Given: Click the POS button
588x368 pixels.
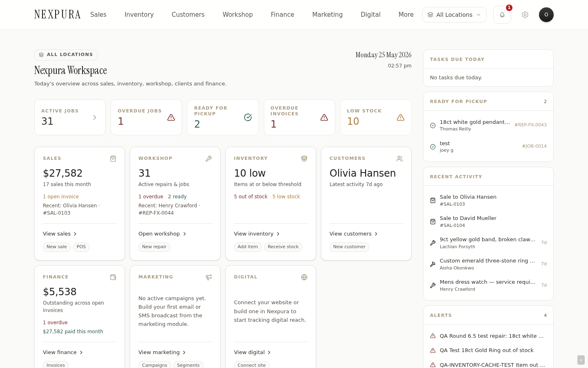Looking at the screenshot, I should [x=81, y=247].
